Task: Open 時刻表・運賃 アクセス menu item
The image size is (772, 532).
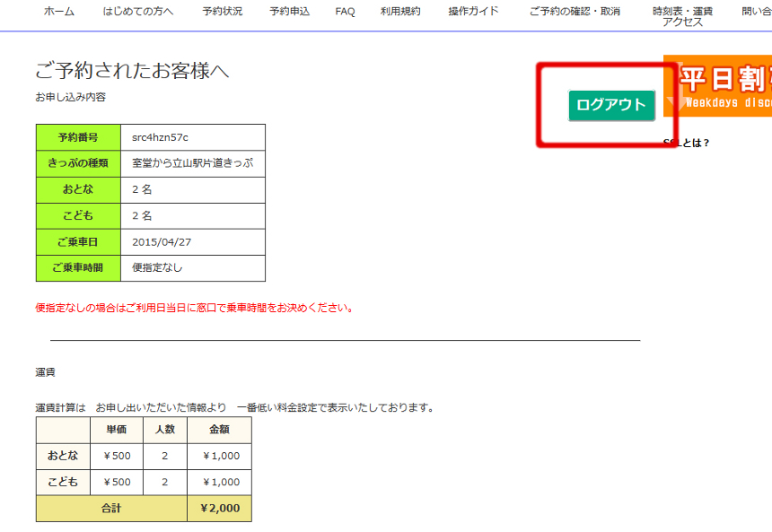Action: pyautogui.click(x=682, y=16)
